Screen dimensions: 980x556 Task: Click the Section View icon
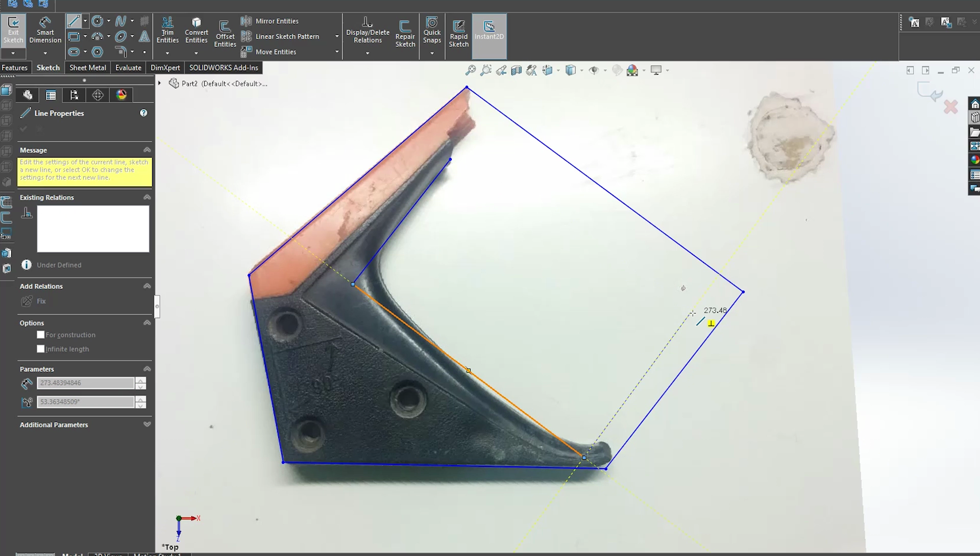(517, 70)
